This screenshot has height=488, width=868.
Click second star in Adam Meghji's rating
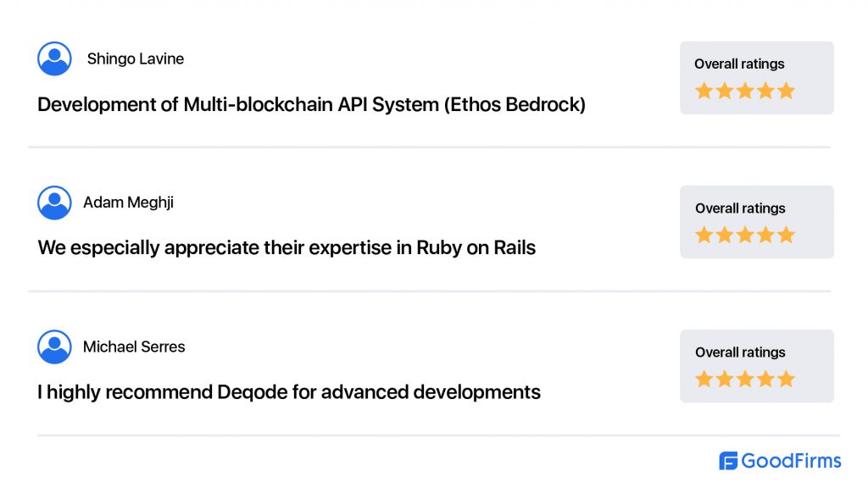coord(725,236)
